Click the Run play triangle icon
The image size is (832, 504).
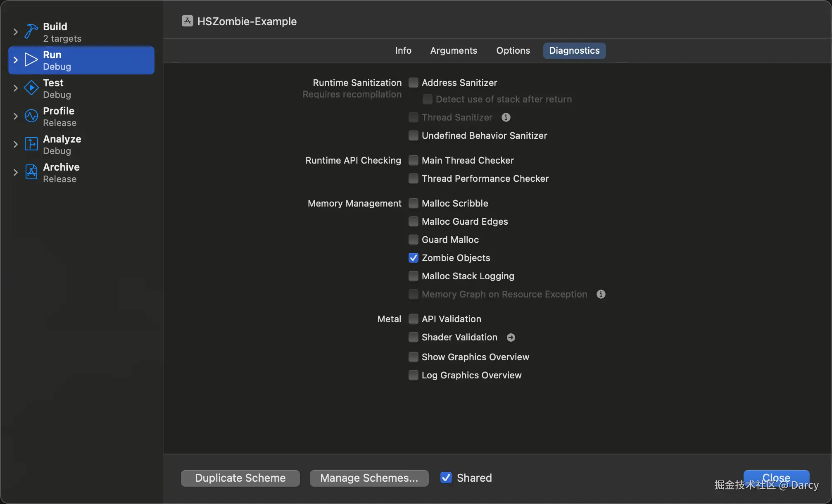(31, 60)
